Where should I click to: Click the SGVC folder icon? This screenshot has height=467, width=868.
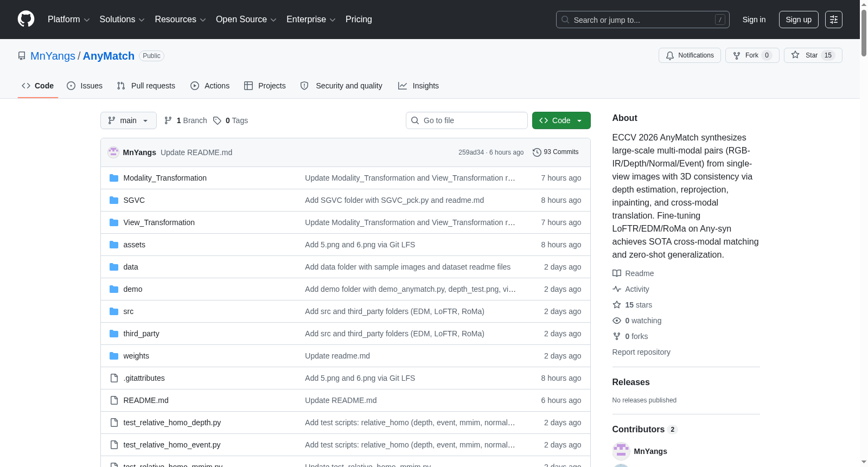pos(114,200)
